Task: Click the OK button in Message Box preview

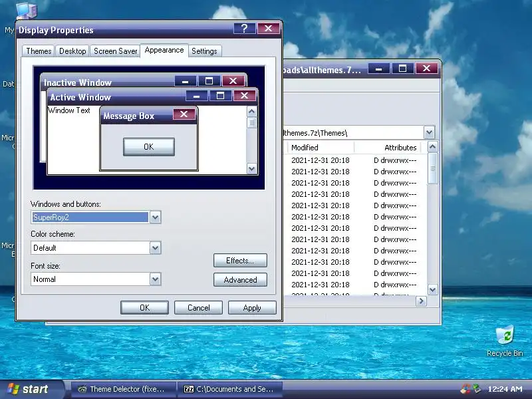Action: click(x=149, y=146)
